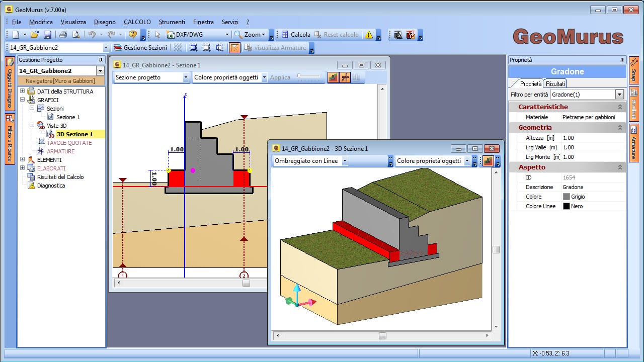Open the Snap side tab

(x=633, y=70)
